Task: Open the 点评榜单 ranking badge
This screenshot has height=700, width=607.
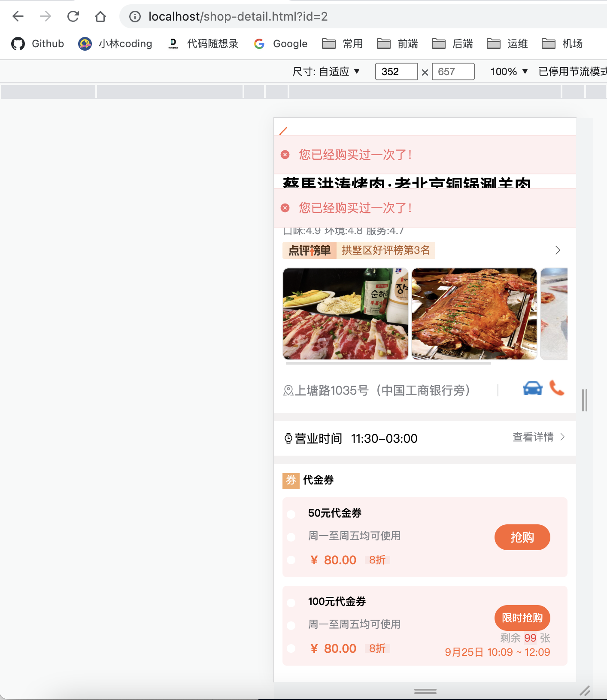Action: coord(310,250)
